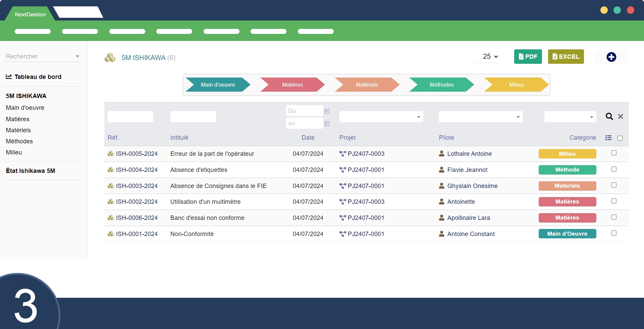Select the yellow Milieu arrow category

tap(516, 85)
